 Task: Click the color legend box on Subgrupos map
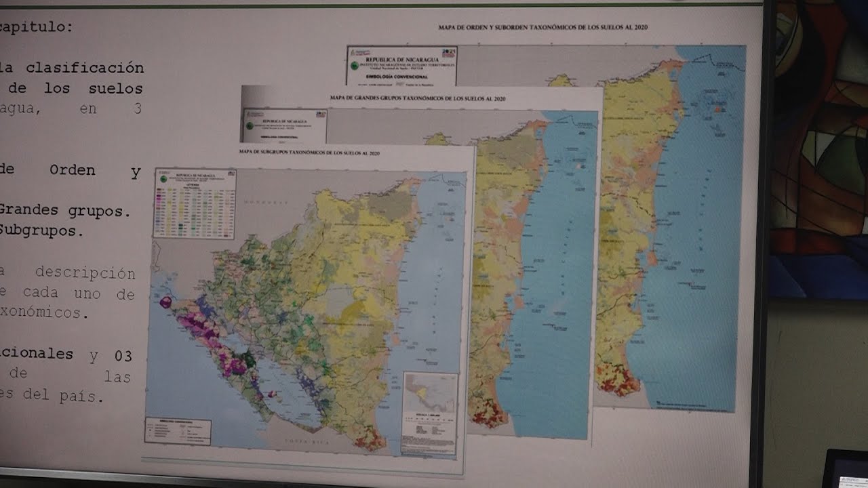click(195, 203)
